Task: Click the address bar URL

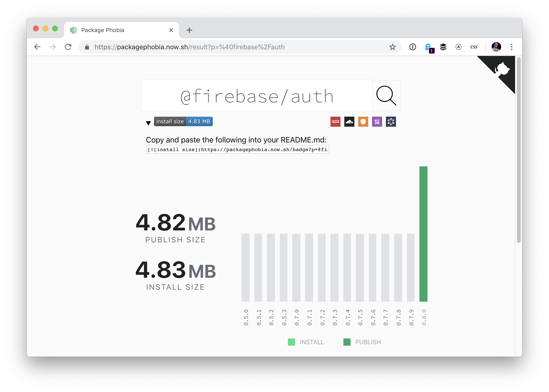Action: tap(190, 47)
